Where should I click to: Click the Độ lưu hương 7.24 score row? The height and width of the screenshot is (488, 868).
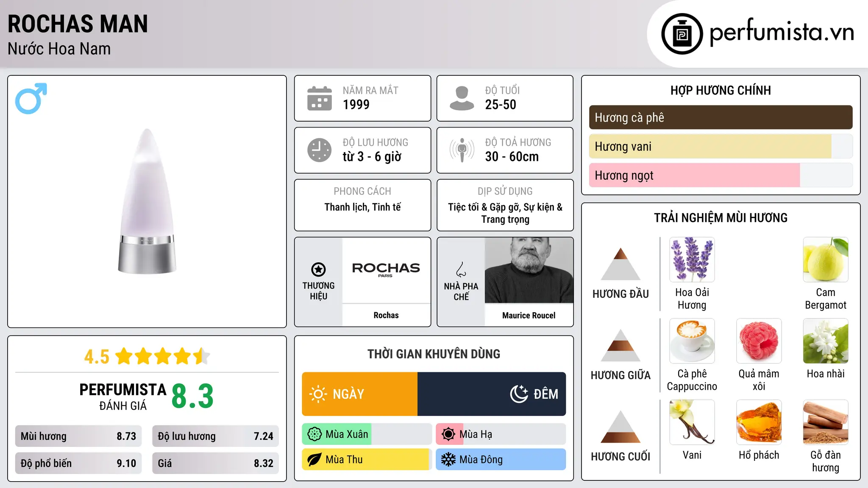tap(215, 436)
